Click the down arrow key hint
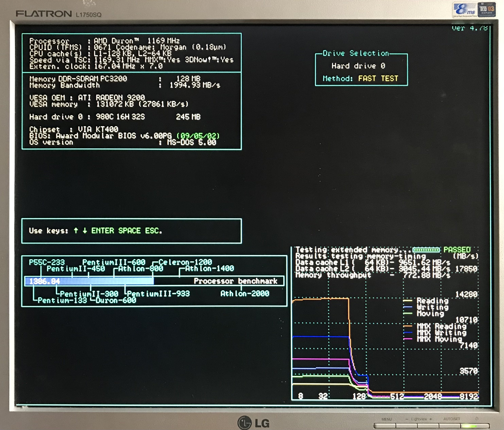 point(85,230)
